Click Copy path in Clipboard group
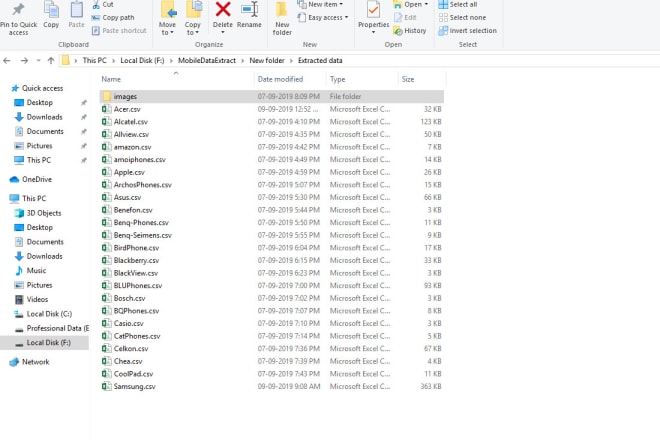The height and width of the screenshot is (440, 660). (x=113, y=18)
